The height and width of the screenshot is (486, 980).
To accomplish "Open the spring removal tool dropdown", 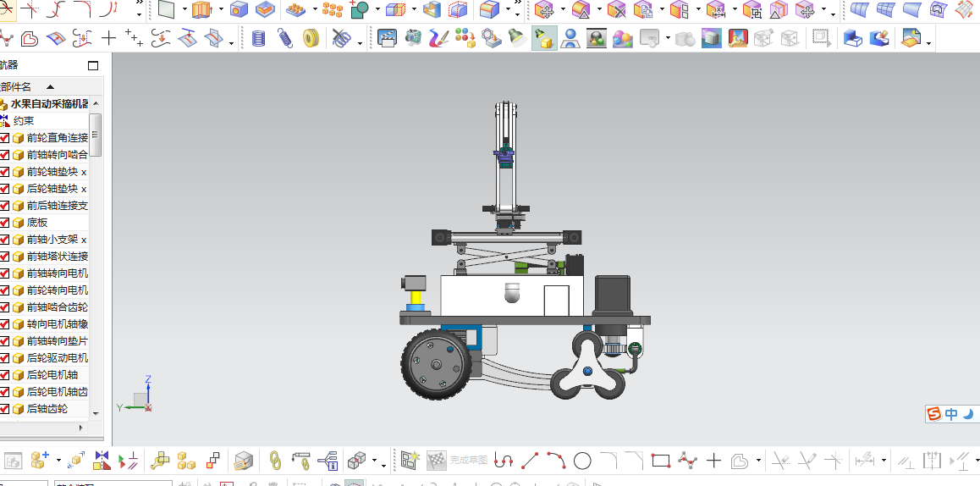I will [x=360, y=43].
